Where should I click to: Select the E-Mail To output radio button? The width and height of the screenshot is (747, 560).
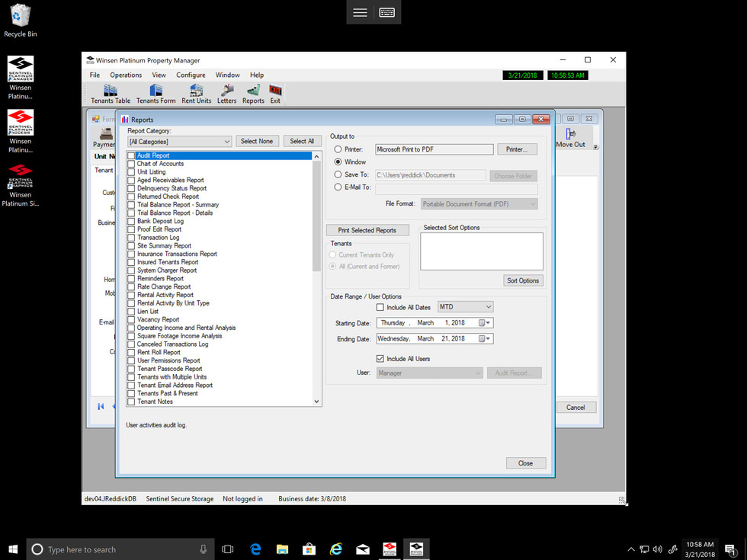(x=338, y=187)
